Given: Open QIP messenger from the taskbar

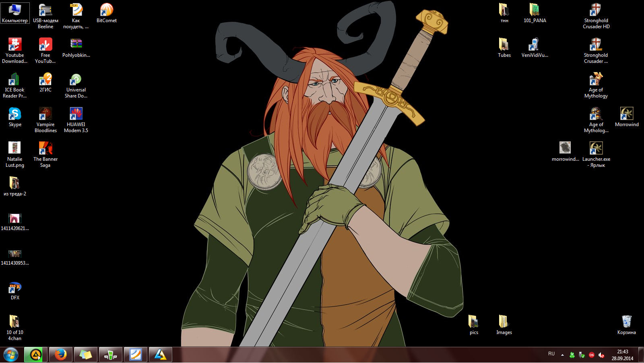Looking at the screenshot, I should click(111, 355).
